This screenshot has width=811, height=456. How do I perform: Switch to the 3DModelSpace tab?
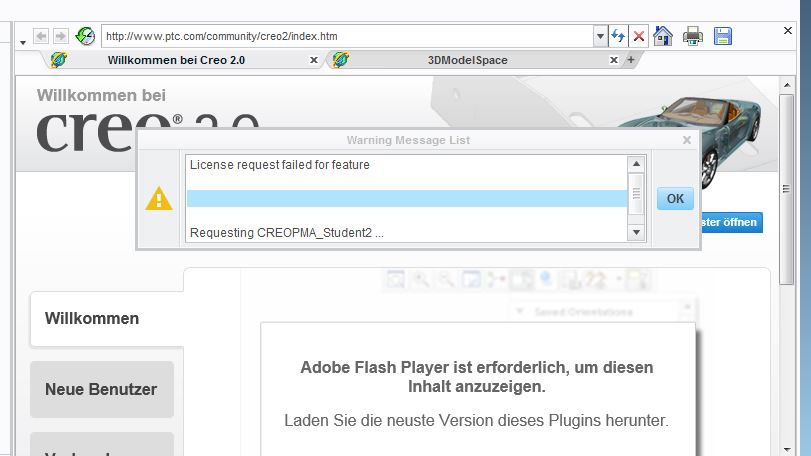[467, 60]
